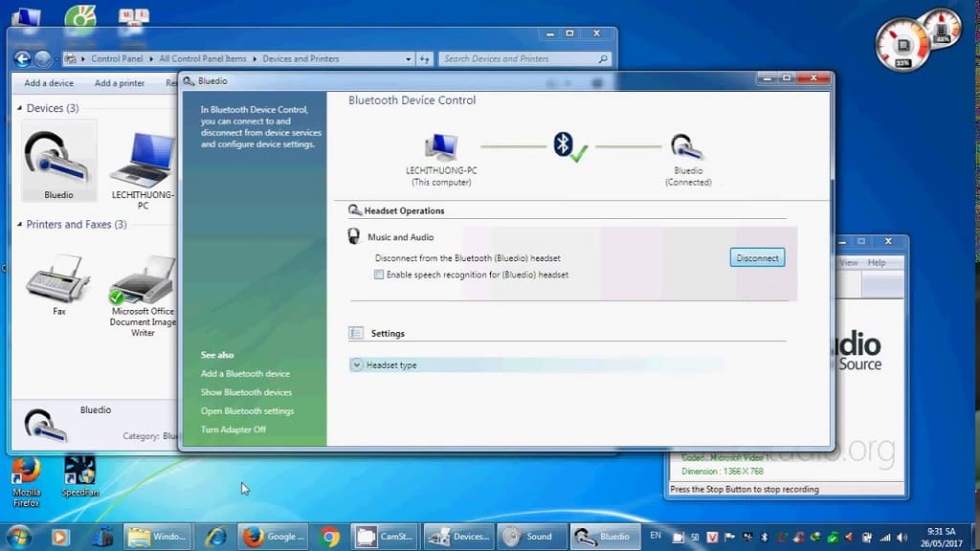This screenshot has height=551, width=980.
Task: Click Add a device in toolbar
Action: pyautogui.click(x=49, y=83)
